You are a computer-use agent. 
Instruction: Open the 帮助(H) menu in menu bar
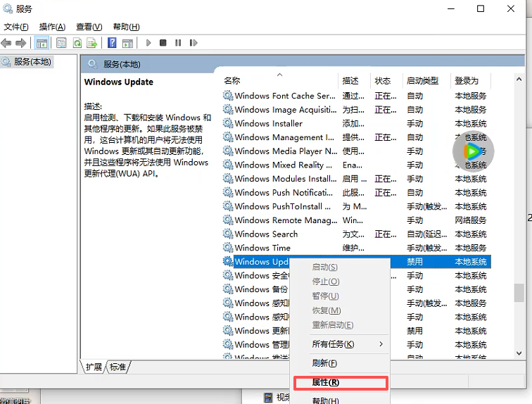126,27
